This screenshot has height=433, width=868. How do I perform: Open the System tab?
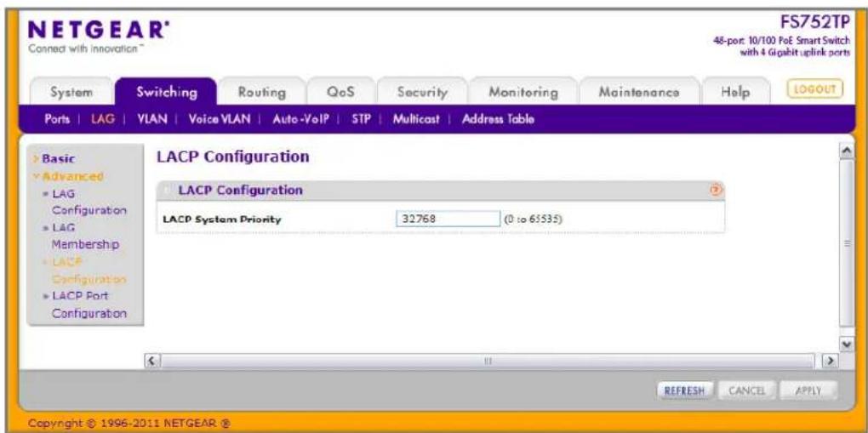coord(71,93)
